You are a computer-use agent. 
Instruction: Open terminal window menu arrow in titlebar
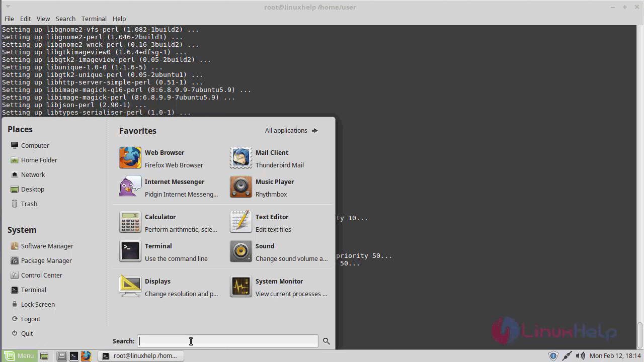(9, 7)
